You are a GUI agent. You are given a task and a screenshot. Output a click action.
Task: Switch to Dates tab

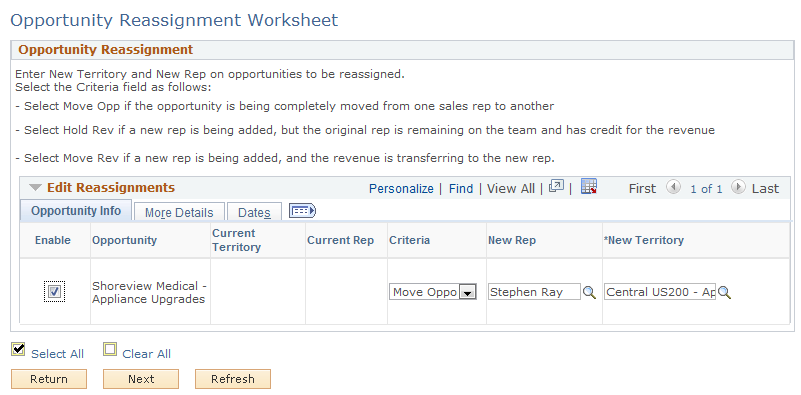(x=254, y=213)
